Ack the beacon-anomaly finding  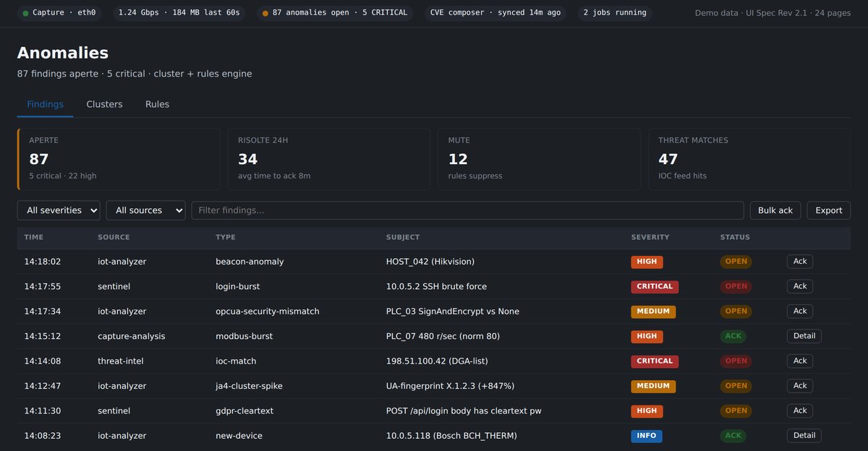pos(800,262)
